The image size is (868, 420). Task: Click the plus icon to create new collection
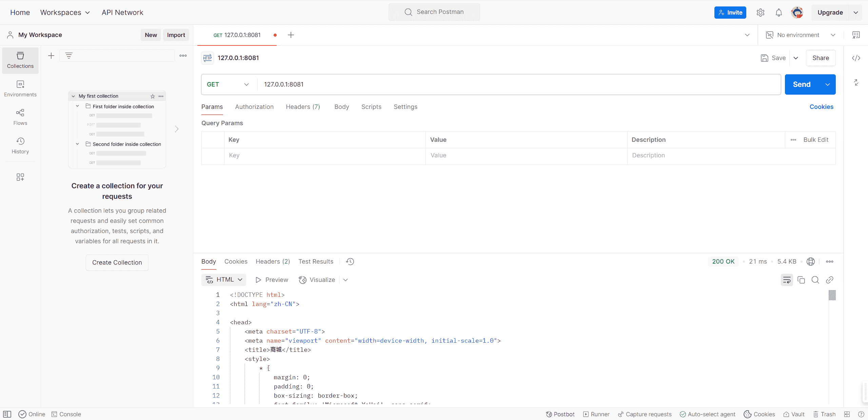pos(51,56)
